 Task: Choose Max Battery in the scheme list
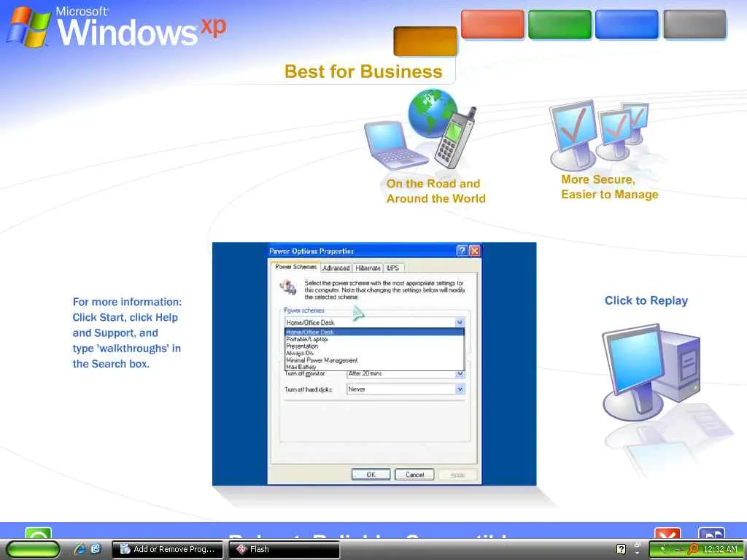pos(374,367)
